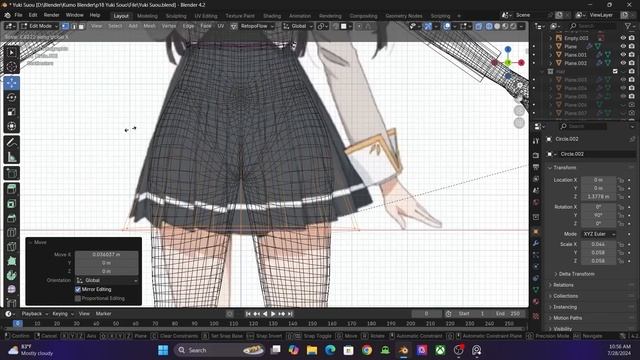This screenshot has height=360, width=640.
Task: Open the File menu
Action: pyautogui.click(x=18, y=15)
